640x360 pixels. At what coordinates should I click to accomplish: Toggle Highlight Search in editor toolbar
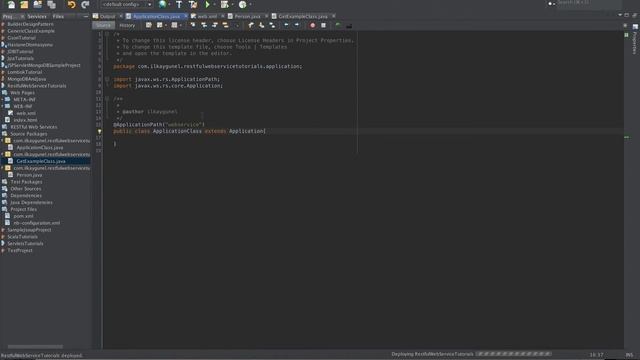coord(225,25)
